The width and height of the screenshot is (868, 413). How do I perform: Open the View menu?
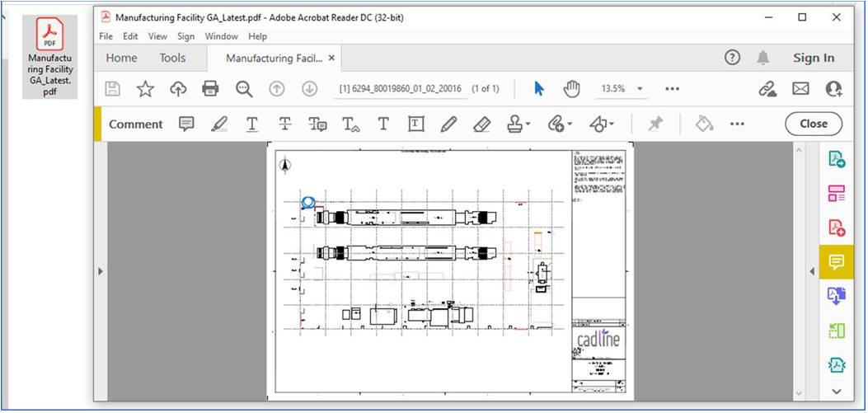tap(157, 36)
